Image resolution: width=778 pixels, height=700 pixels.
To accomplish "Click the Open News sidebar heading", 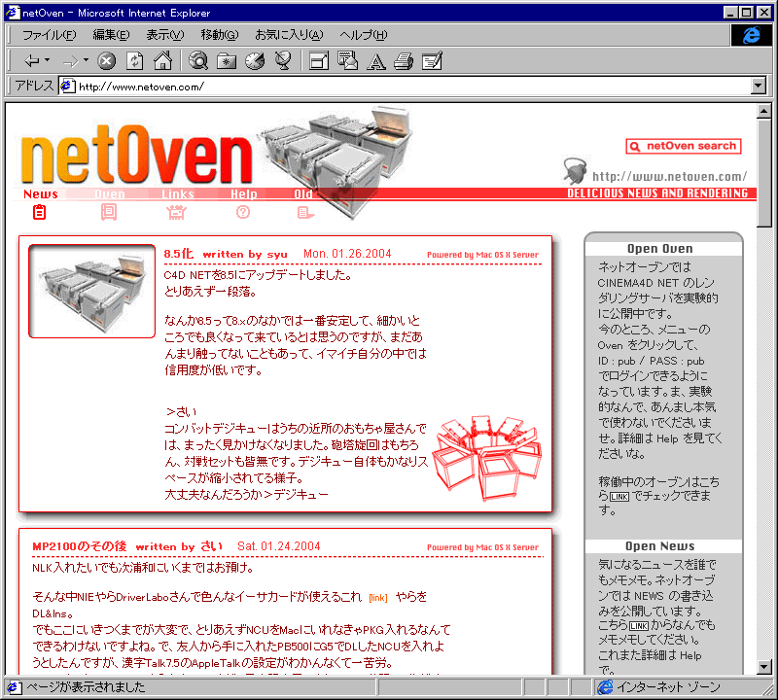I will click(660, 546).
